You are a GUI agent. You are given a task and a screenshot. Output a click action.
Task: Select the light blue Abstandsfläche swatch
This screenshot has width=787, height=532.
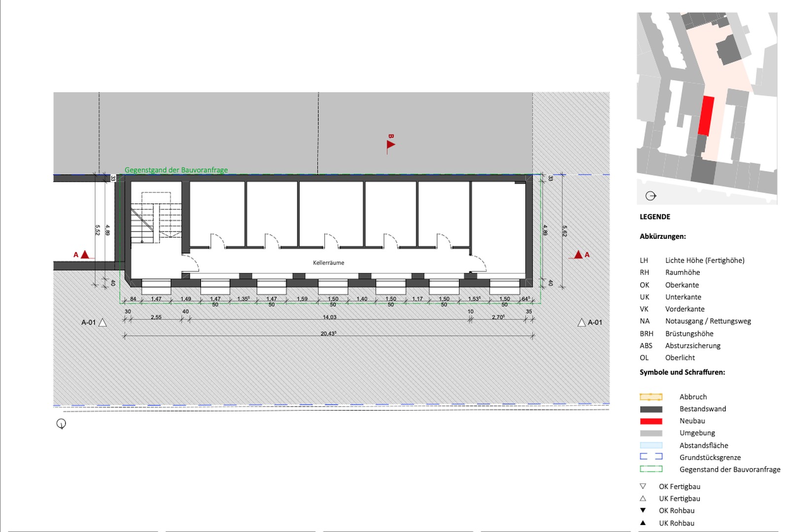pos(650,445)
